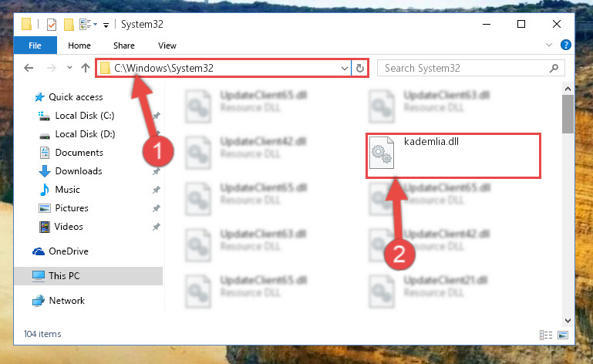Click the search magnifier icon
593x364 pixels.
554,68
